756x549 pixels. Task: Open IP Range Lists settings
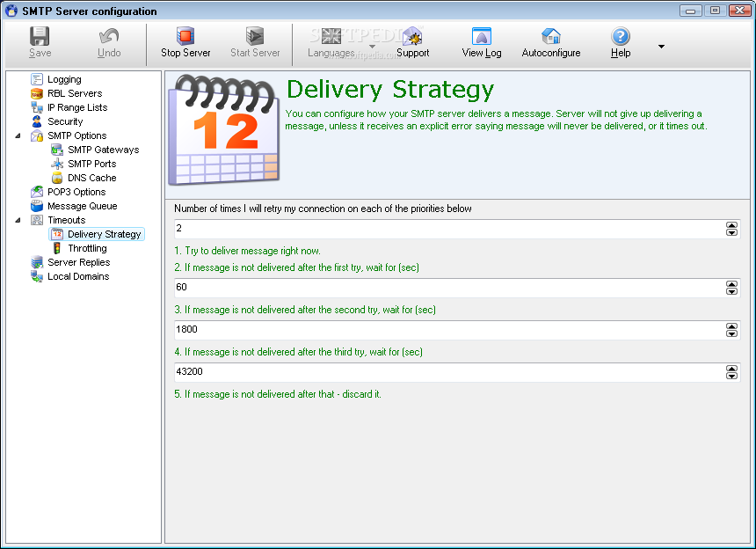(x=77, y=107)
